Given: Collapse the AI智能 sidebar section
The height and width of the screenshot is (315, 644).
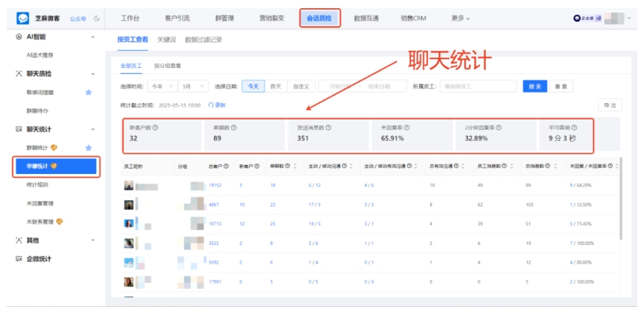Looking at the screenshot, I should (93, 37).
